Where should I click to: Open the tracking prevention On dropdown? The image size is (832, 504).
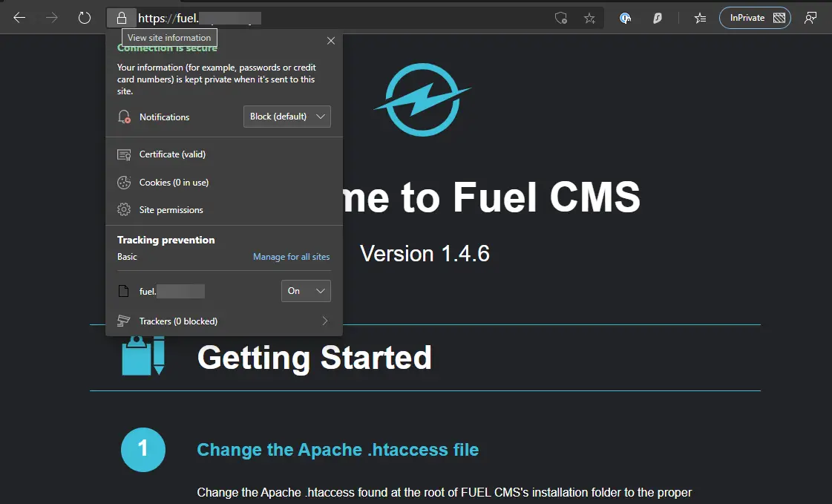click(307, 291)
